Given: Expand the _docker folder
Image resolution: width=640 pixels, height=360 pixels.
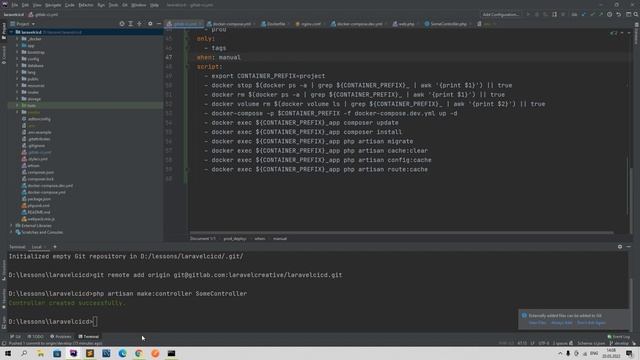Looking at the screenshot, I should click(x=17, y=39).
